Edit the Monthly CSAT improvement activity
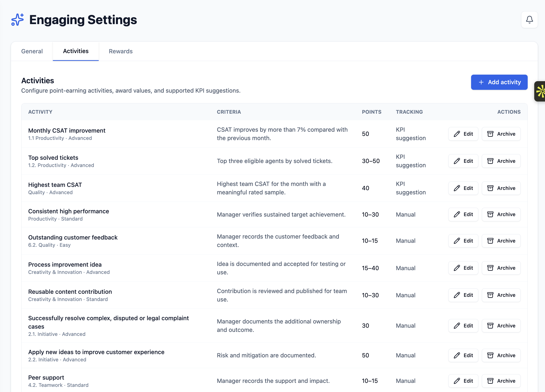545x392 pixels. pyautogui.click(x=463, y=134)
